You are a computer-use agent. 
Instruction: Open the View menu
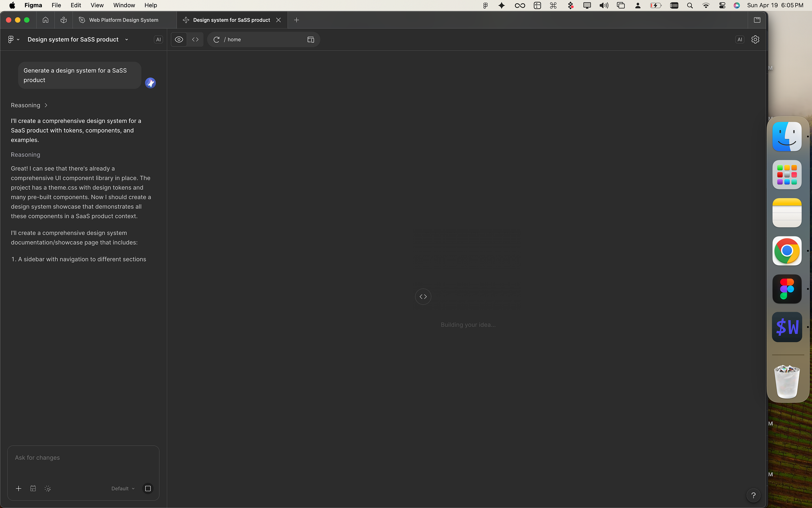tap(97, 5)
